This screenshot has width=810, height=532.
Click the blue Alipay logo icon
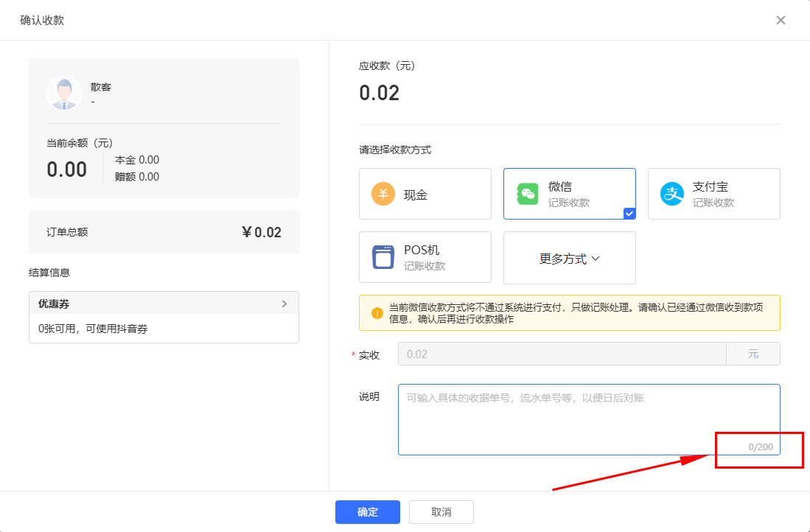point(672,195)
